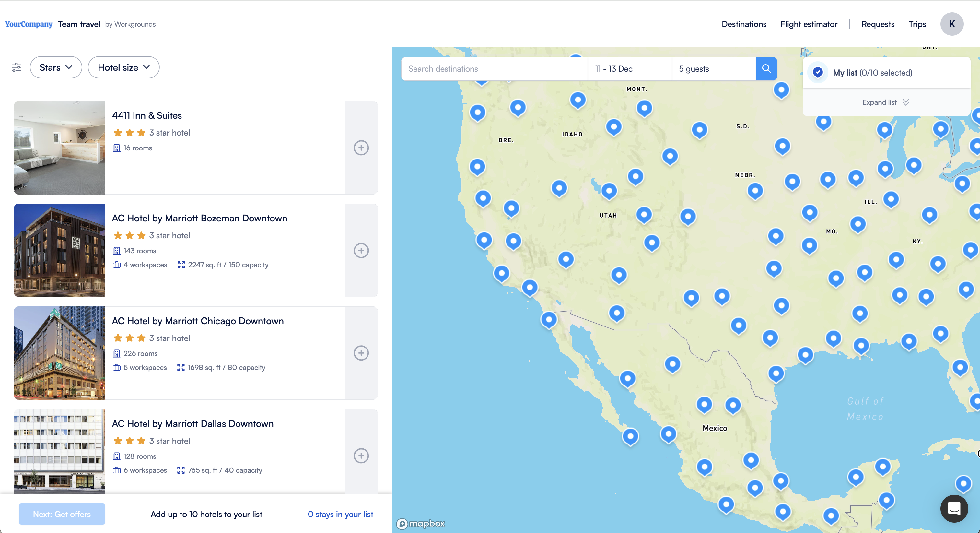This screenshot has width=980, height=533.
Task: Go to Destinations in the top navigation
Action: 744,24
